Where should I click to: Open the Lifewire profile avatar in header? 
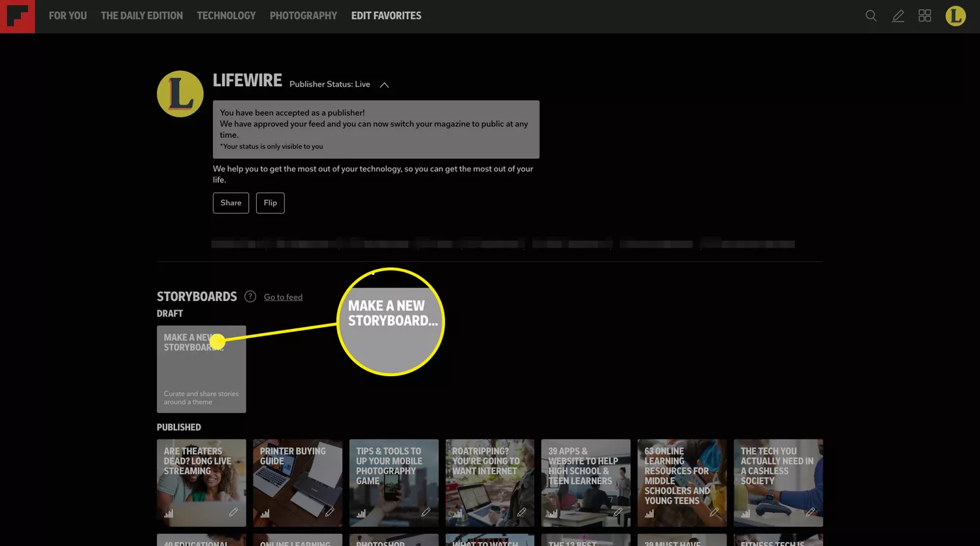[x=955, y=16]
